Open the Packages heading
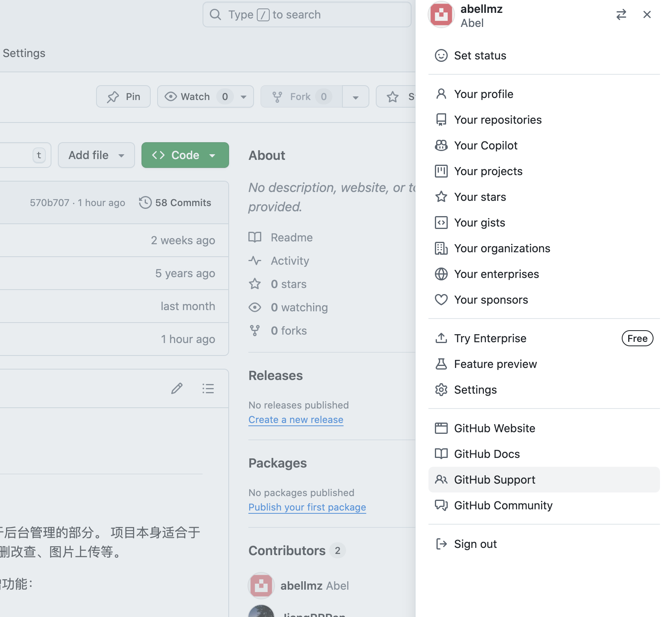 [x=278, y=463]
